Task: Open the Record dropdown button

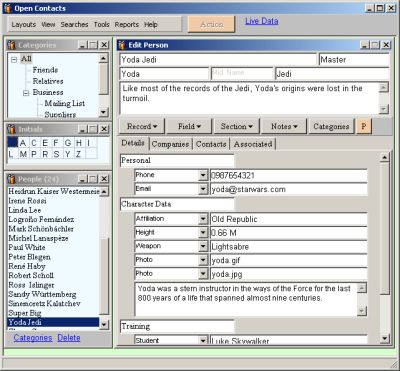Action: coord(142,126)
